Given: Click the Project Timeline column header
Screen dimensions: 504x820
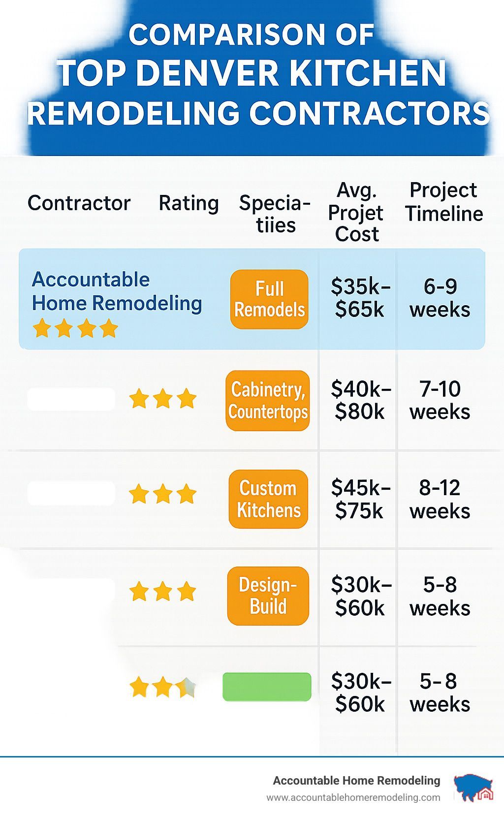Looking at the screenshot, I should [444, 202].
